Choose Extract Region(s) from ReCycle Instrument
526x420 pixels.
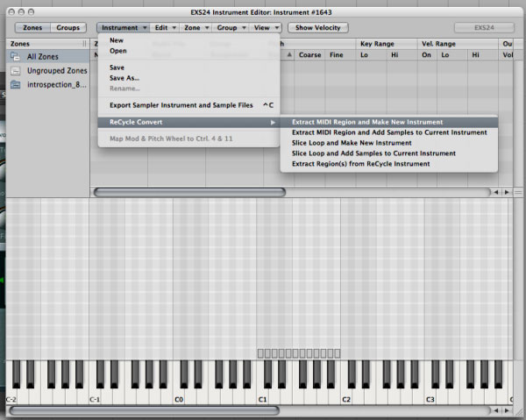pyautogui.click(x=388, y=164)
